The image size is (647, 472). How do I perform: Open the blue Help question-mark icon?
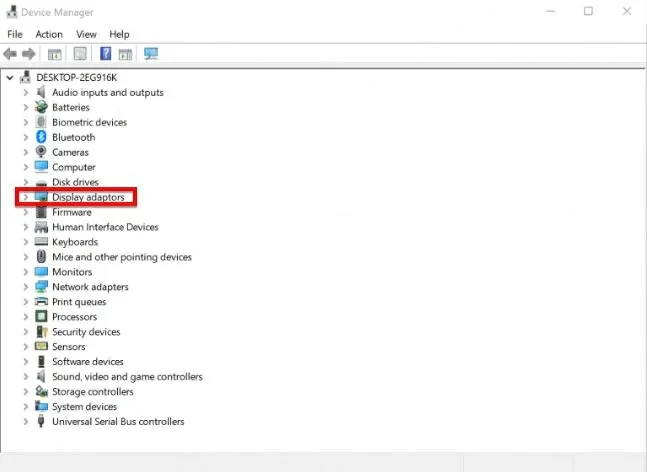coord(106,54)
